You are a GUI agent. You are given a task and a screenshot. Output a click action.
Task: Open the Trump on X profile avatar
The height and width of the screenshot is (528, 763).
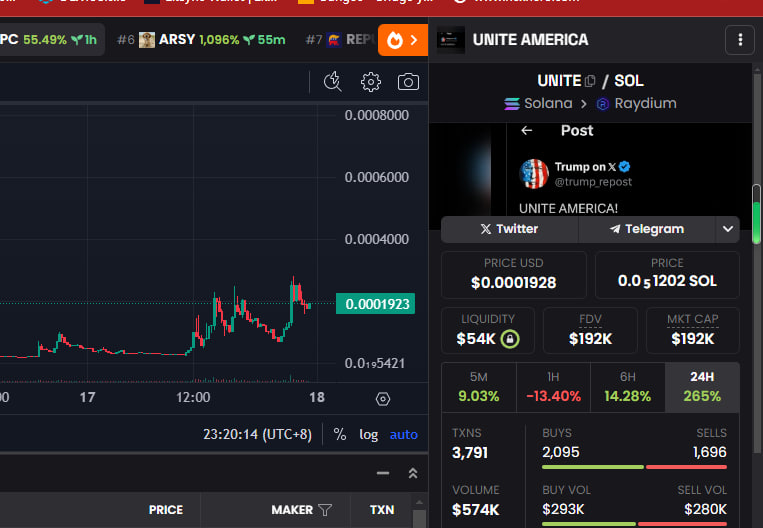click(x=534, y=174)
